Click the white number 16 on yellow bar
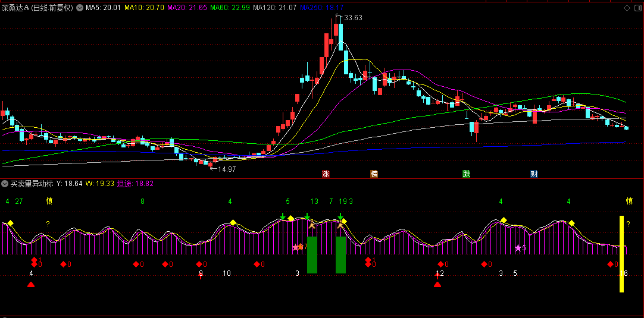The image size is (644, 318). coord(623,273)
